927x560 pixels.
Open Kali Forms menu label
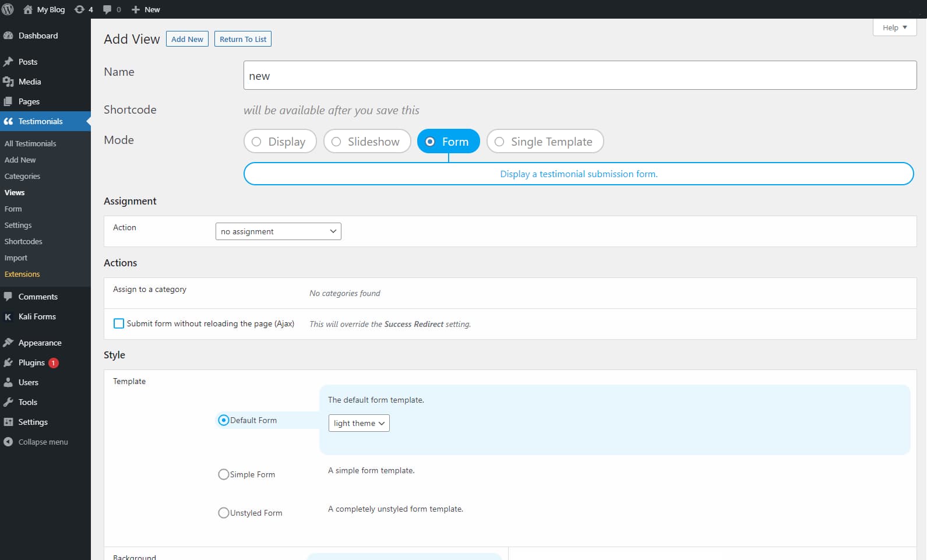(x=37, y=316)
